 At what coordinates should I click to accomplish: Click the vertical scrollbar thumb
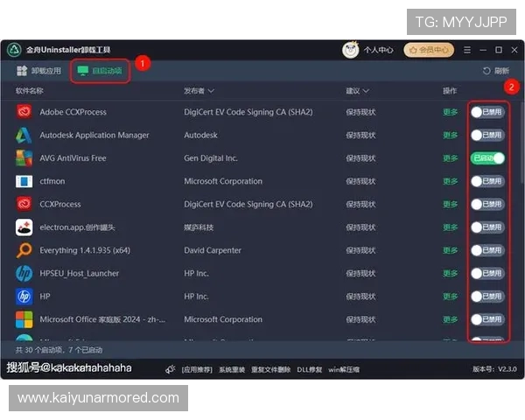point(522,143)
